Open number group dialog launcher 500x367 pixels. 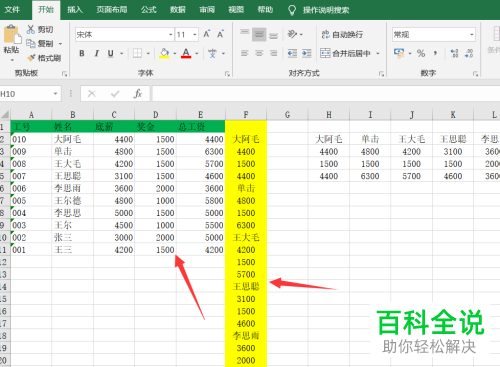pyautogui.click(x=475, y=74)
